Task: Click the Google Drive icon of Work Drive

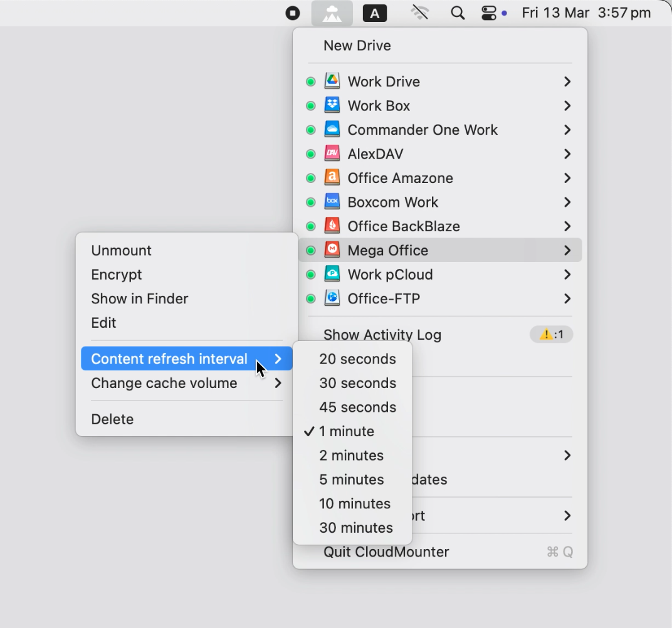Action: click(x=332, y=81)
